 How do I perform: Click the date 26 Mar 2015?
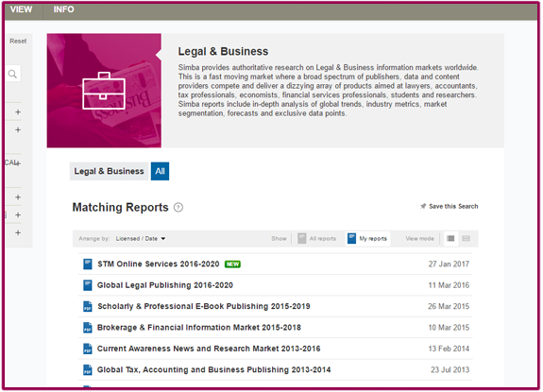pos(449,306)
